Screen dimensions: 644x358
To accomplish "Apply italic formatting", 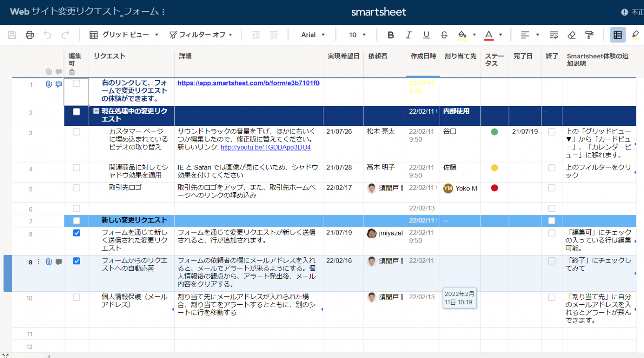I will [408, 35].
